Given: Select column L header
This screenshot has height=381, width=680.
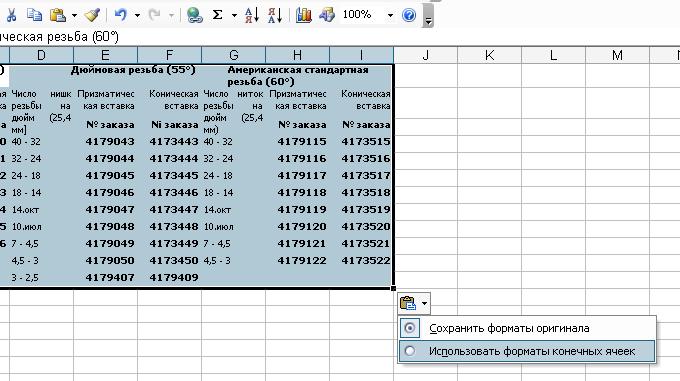Looking at the screenshot, I should click(x=553, y=55).
